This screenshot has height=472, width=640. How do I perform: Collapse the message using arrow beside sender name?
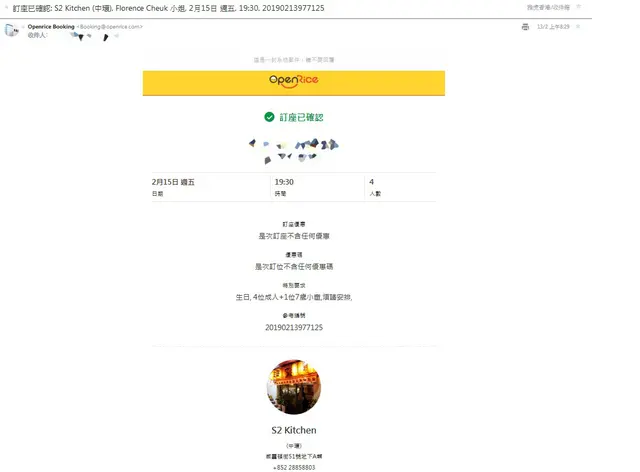(x=23, y=27)
